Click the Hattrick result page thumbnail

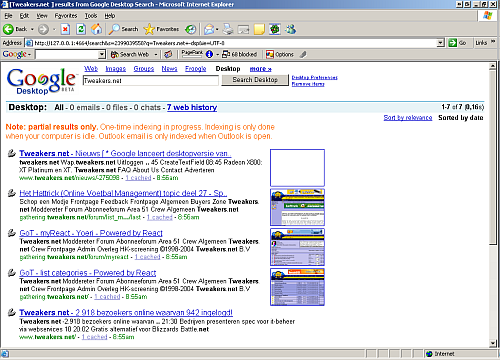(297, 207)
